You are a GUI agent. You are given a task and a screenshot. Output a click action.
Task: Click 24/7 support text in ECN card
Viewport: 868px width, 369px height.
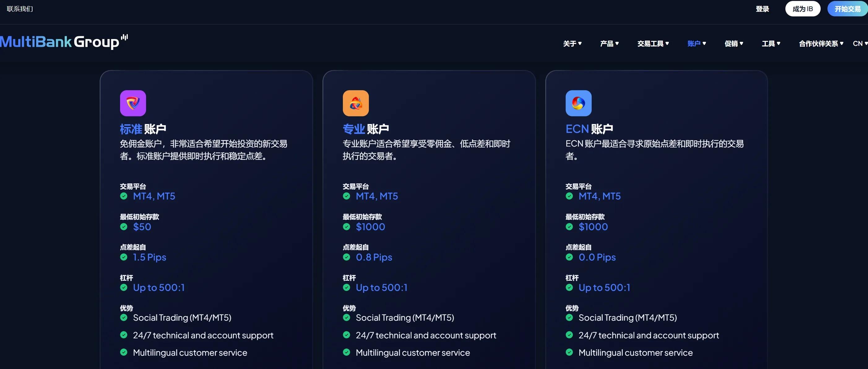pos(649,335)
